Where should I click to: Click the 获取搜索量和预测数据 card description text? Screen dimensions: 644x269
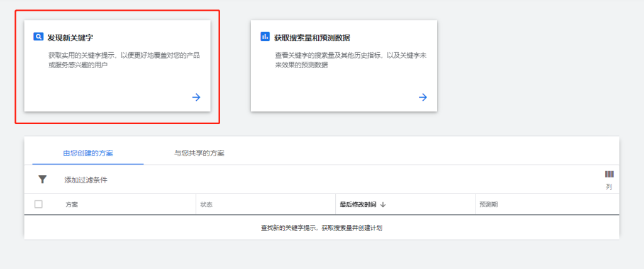pos(351,60)
